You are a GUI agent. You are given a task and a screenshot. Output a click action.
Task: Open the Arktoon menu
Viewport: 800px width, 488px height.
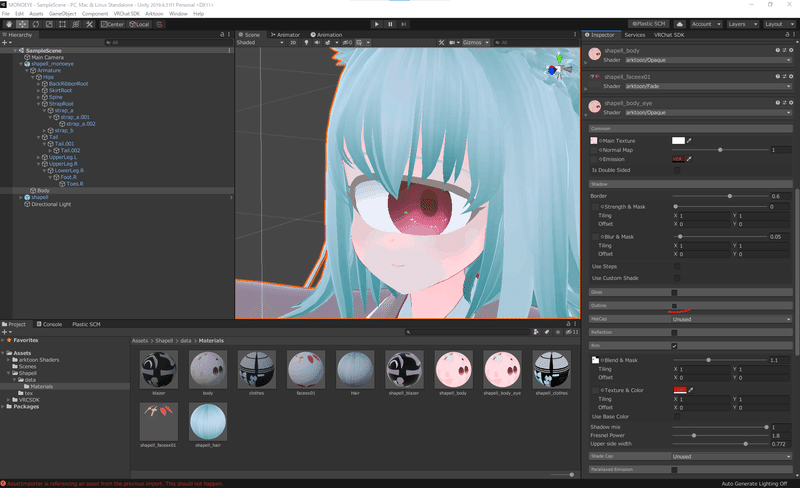click(154, 14)
